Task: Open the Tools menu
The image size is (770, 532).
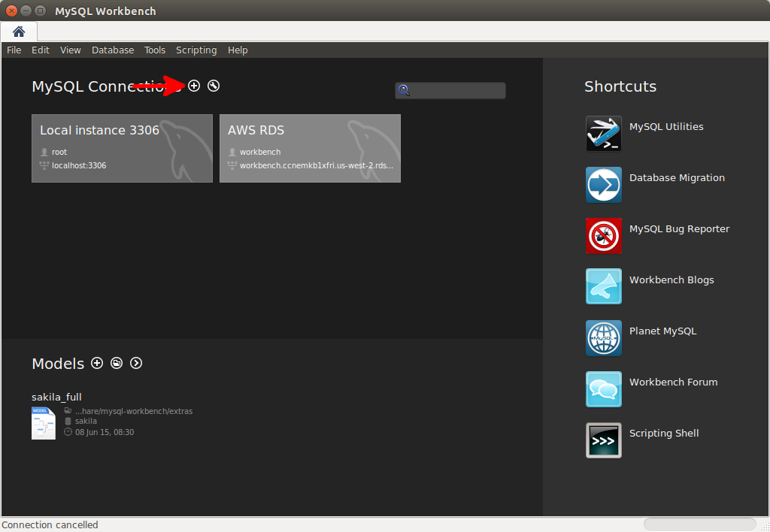Action: (x=155, y=50)
